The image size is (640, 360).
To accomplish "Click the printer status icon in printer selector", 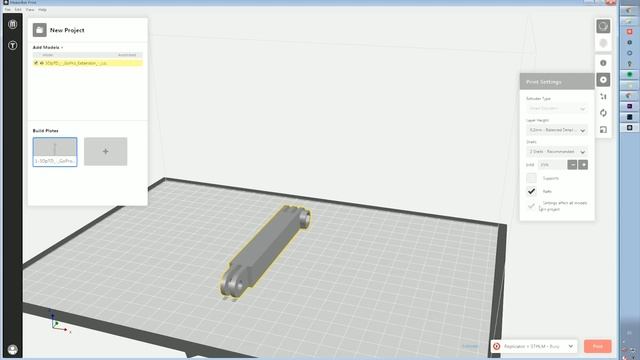I will tap(497, 346).
